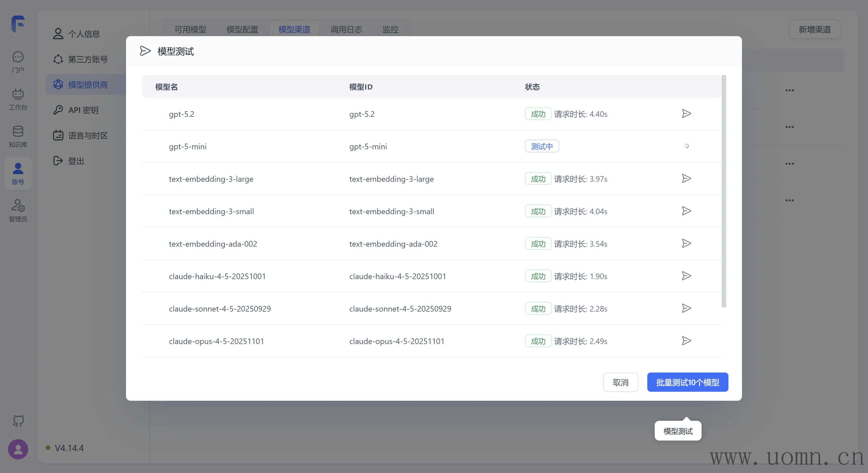Screen dimensions: 868x473
Task: Open 知识库 knowledge base in sidebar
Action: [x=18, y=136]
